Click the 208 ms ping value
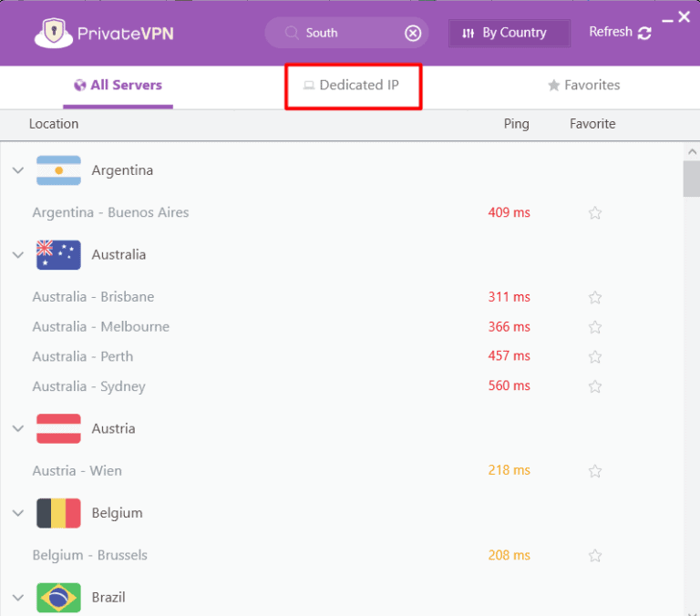The width and height of the screenshot is (700, 616). [x=509, y=555]
